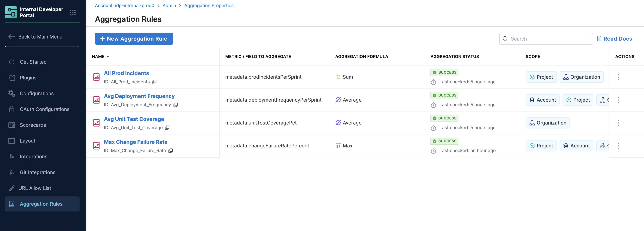Viewport: 644px width, 231px height.
Task: Open the Avg Unit Test Coverage rule
Action: click(x=134, y=119)
